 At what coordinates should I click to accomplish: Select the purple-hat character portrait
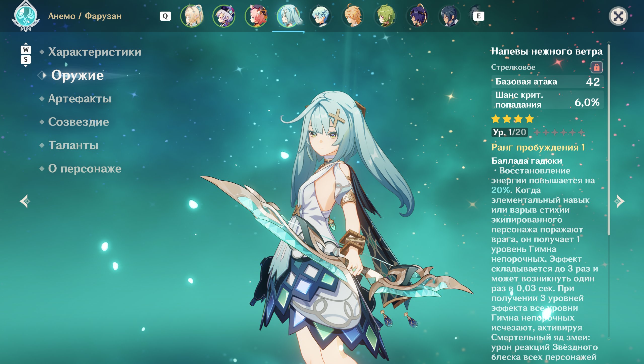pos(224,16)
